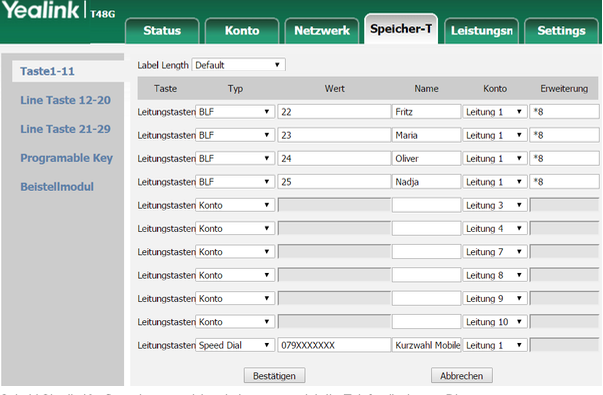Open Typ dropdown in Leitung 4 row
Image resolution: width=603 pixels, height=395 pixels.
click(235, 228)
